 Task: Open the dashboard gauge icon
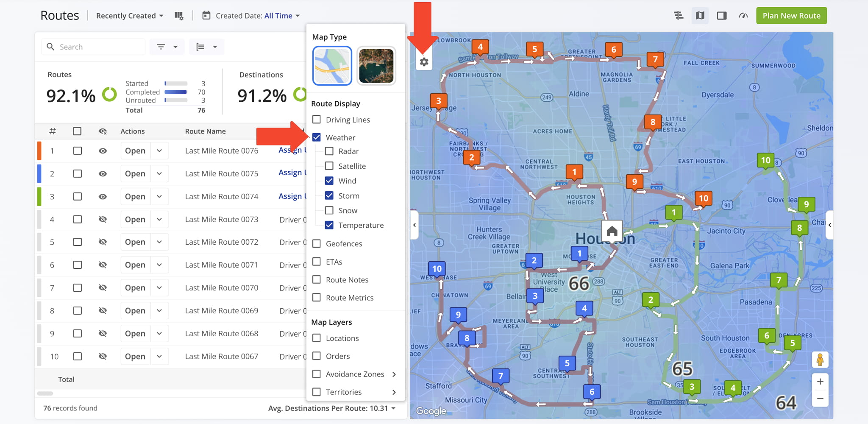point(743,16)
